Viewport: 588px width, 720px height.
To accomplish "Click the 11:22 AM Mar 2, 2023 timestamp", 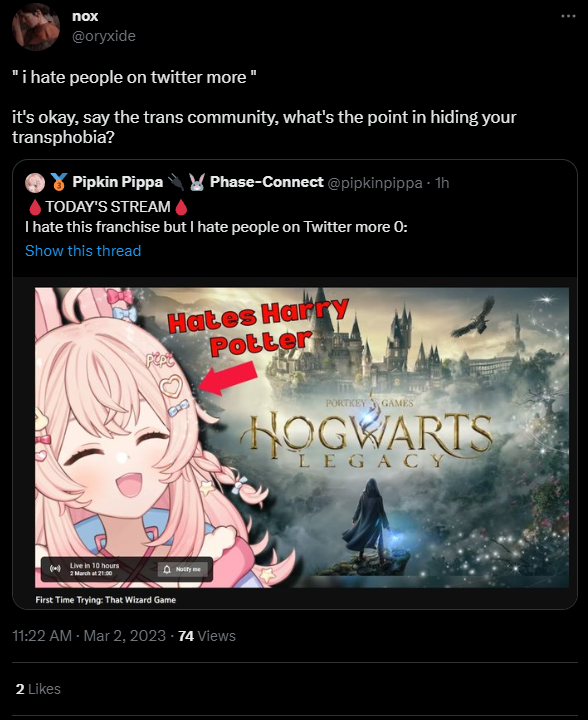I will (x=89, y=636).
